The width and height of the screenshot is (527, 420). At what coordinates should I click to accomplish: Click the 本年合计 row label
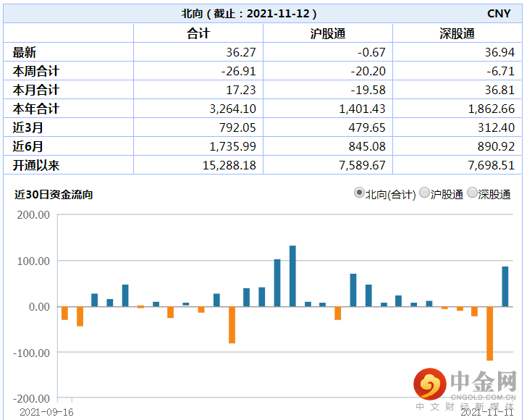pyautogui.click(x=36, y=109)
